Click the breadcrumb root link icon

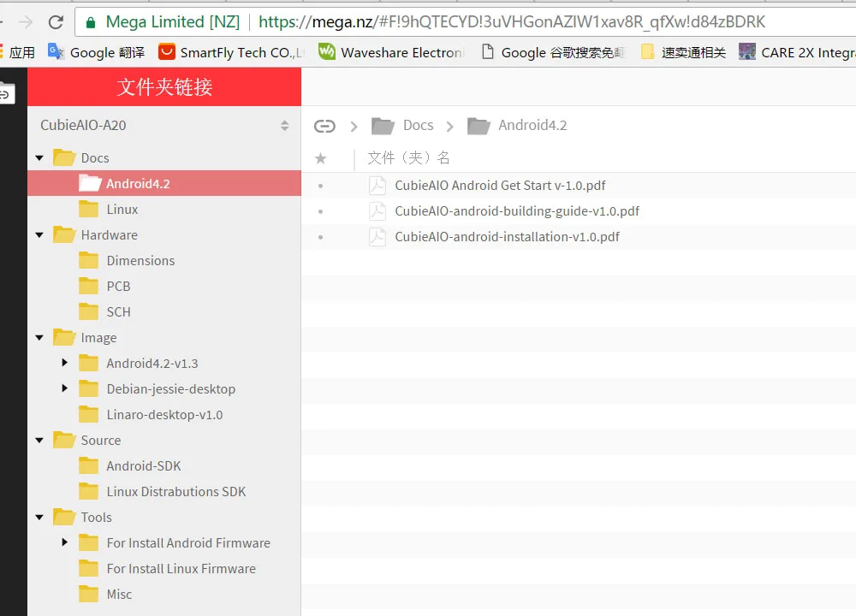coord(324,126)
